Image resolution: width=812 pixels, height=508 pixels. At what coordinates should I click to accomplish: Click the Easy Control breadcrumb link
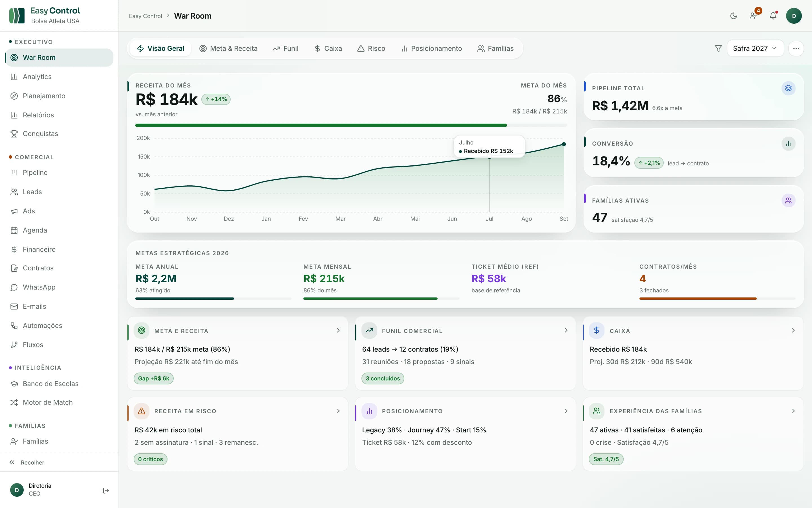pos(145,16)
